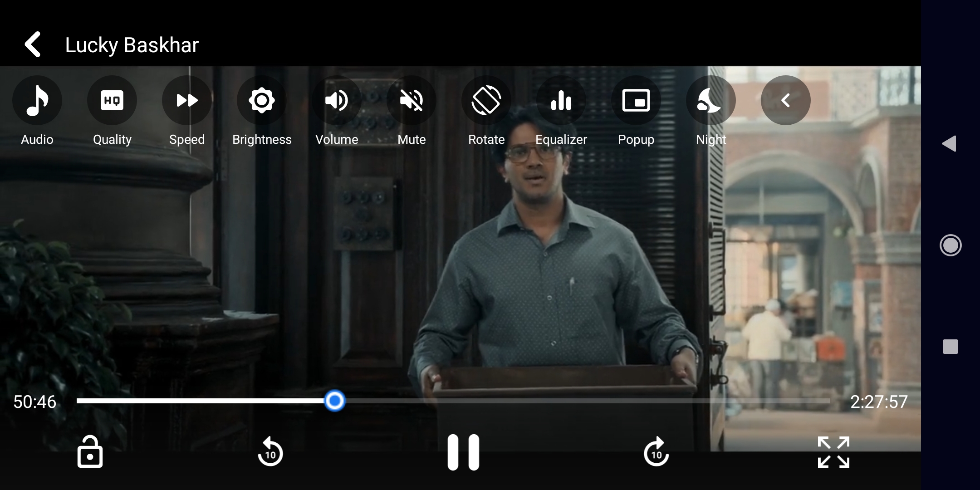
Task: Toggle Mute on the audio
Action: pyautogui.click(x=412, y=100)
